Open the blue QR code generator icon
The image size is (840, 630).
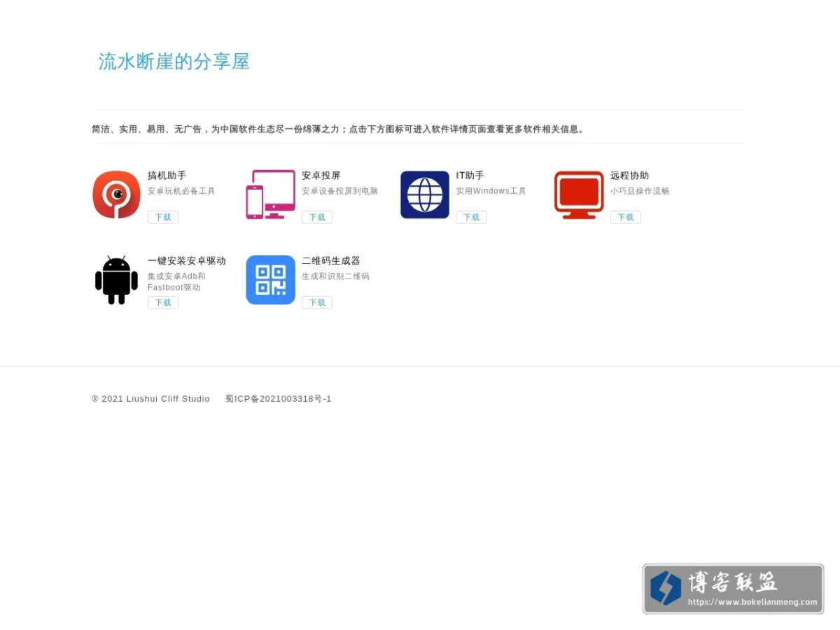270,280
